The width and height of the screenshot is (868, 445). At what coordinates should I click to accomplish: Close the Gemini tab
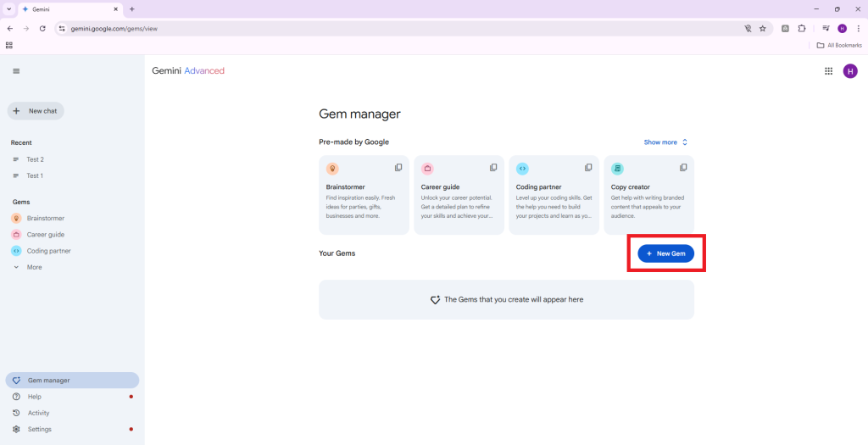pos(115,9)
